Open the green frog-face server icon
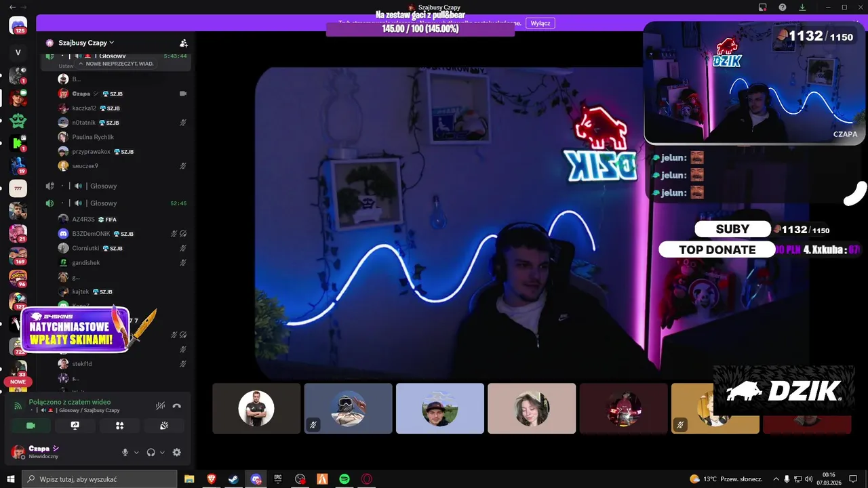Screen dimensions: 868x488 click(18, 121)
